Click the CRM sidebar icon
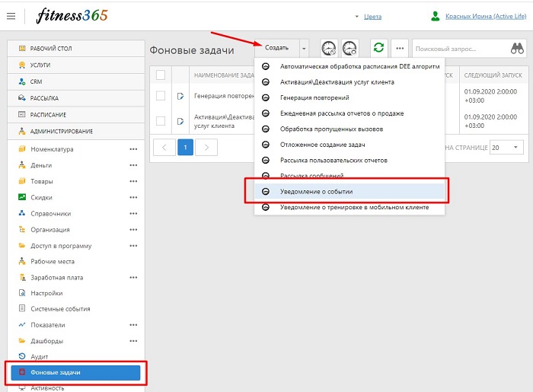The width and height of the screenshot is (533, 392). click(x=22, y=81)
